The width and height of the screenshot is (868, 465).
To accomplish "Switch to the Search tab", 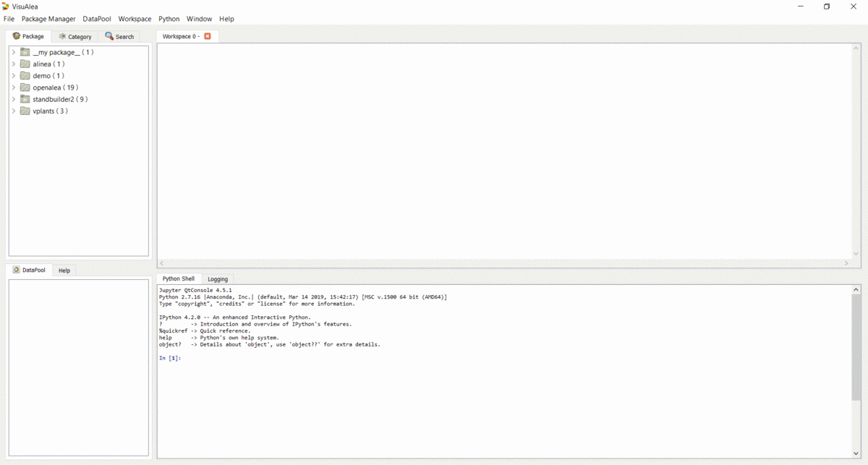I will coord(119,37).
